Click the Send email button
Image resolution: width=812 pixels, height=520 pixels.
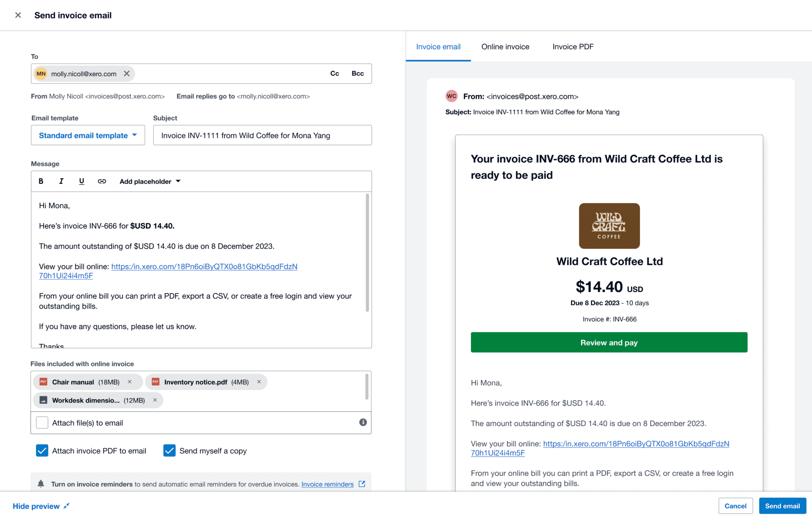coord(782,506)
